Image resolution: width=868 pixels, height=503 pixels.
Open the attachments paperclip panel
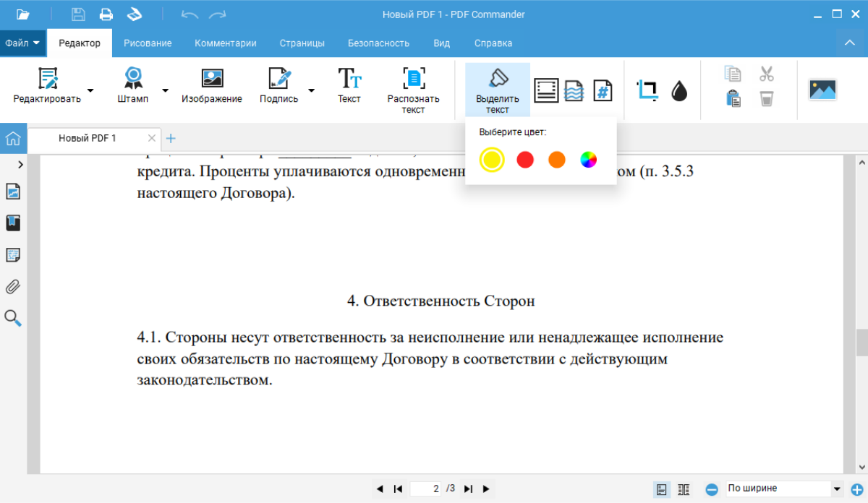coord(13,286)
